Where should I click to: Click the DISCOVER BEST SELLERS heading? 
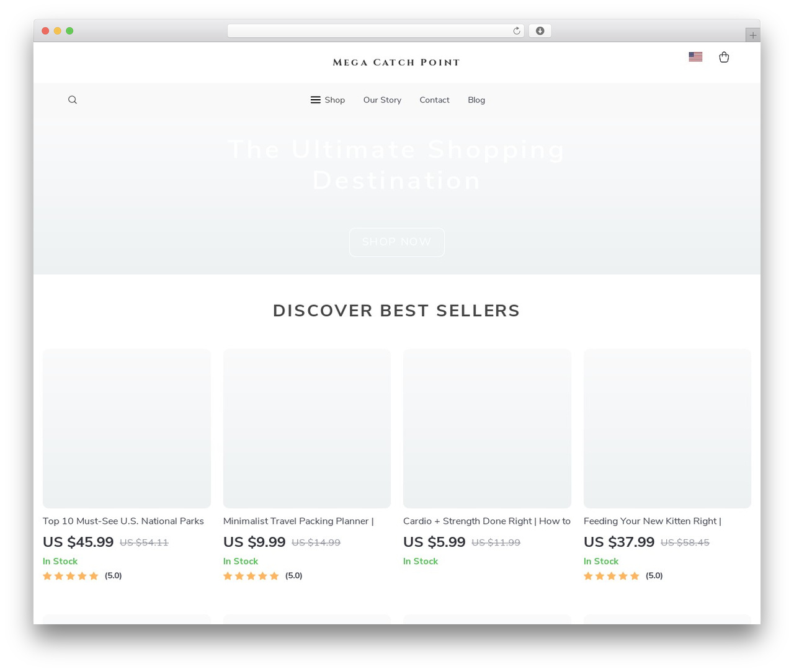click(x=396, y=311)
